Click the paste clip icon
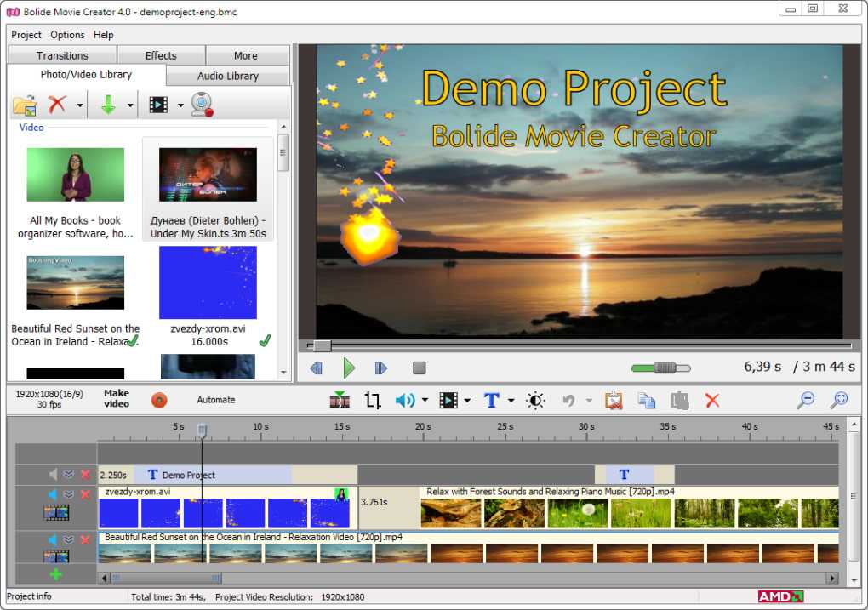The width and height of the screenshot is (868, 610). click(x=680, y=400)
